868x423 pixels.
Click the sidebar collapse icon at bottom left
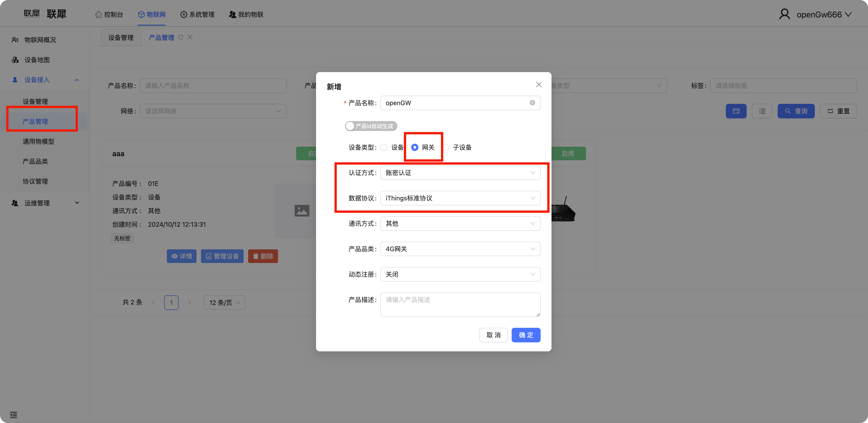(14, 415)
